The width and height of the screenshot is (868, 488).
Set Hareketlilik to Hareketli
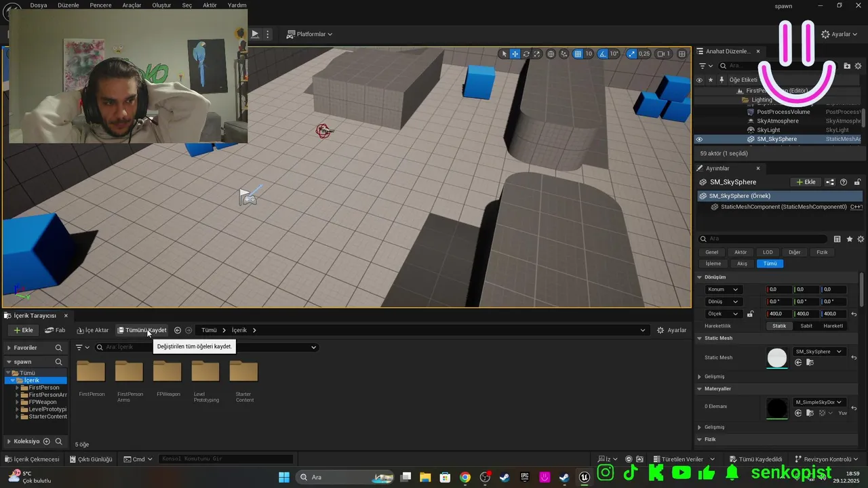tap(833, 326)
